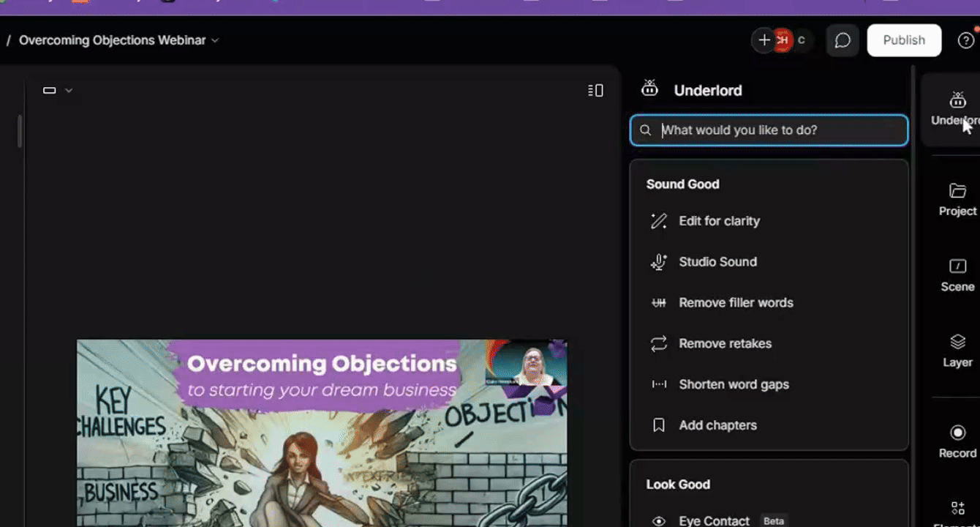This screenshot has height=527, width=980.
Task: Open the Scene panel
Action: coord(957,274)
